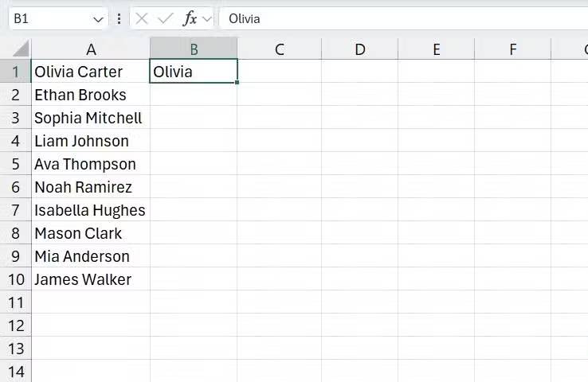Select column F header
The width and height of the screenshot is (588, 382).
pos(512,49)
